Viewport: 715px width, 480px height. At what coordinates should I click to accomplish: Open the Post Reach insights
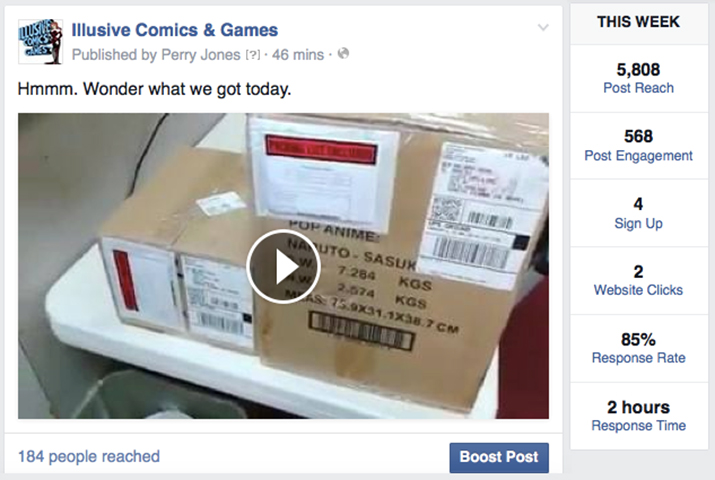point(638,88)
